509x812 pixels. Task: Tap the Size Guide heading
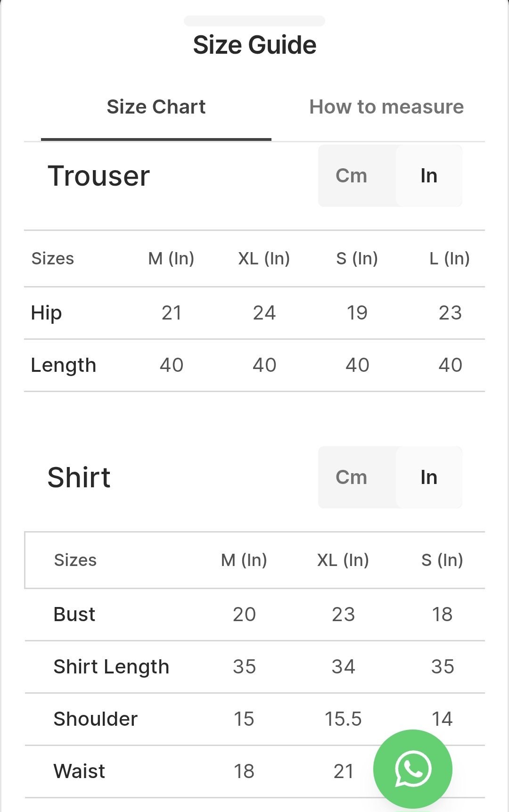click(254, 45)
